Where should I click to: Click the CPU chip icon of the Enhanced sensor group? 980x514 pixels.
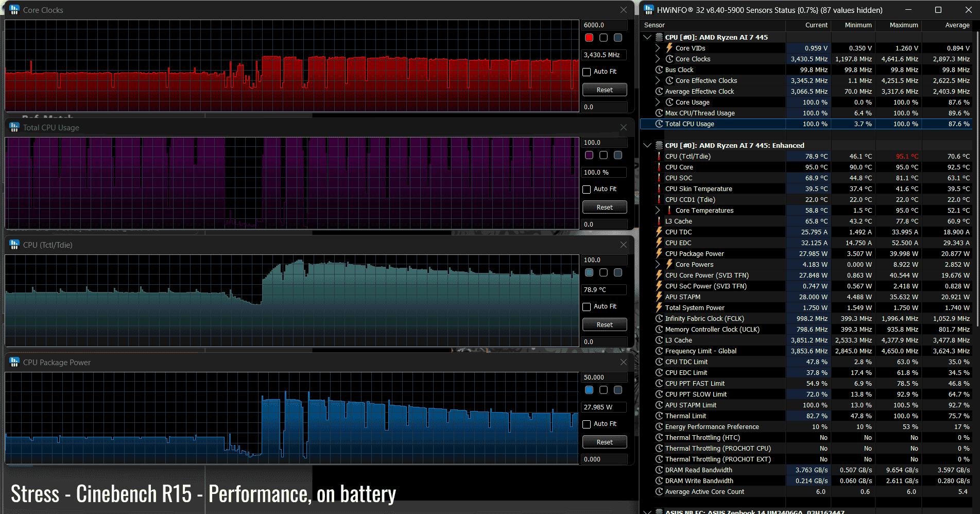(x=659, y=145)
